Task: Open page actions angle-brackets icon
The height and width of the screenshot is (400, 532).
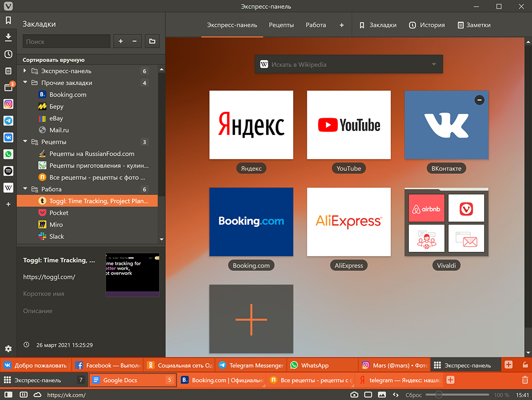Action: coord(396,395)
